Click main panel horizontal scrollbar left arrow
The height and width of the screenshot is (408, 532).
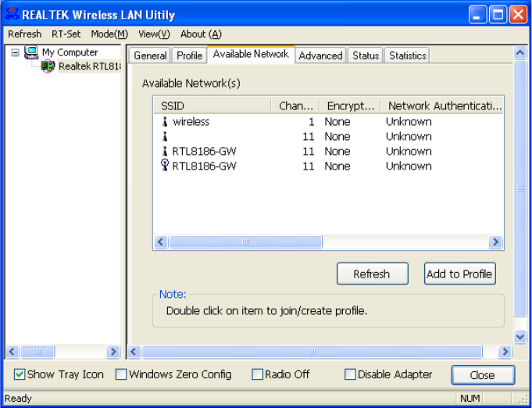point(134,352)
